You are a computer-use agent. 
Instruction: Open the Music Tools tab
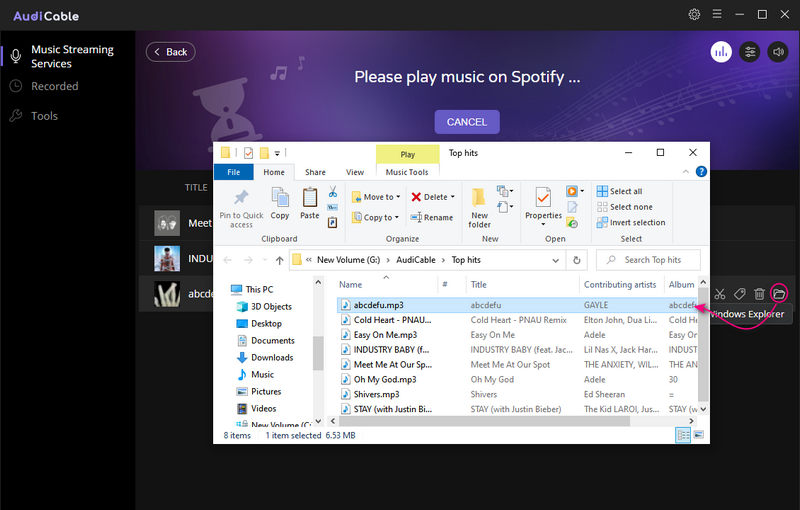407,172
